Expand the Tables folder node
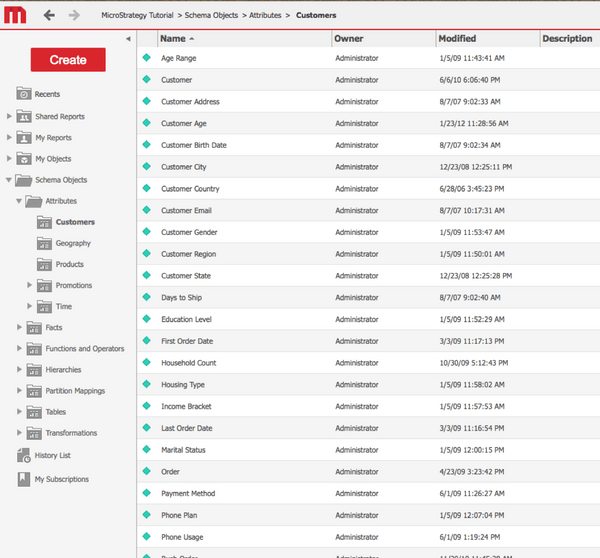Image resolution: width=600 pixels, height=558 pixels. coord(19,411)
